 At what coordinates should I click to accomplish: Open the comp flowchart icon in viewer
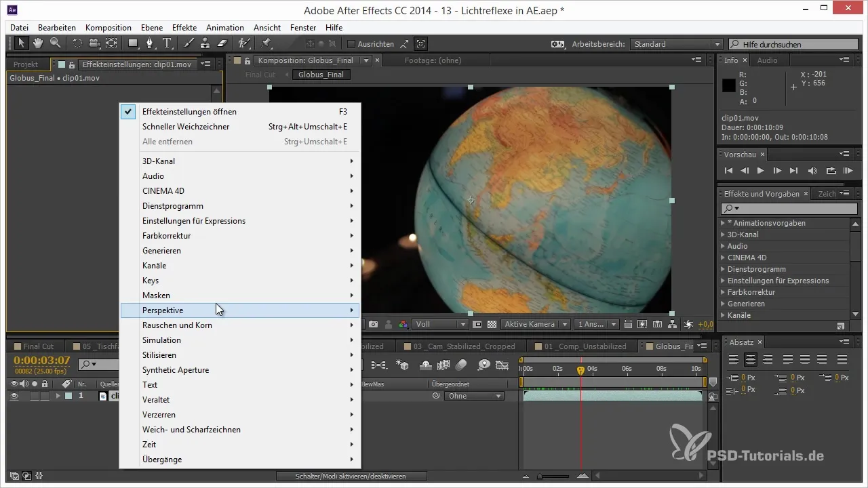pyautogui.click(x=673, y=325)
